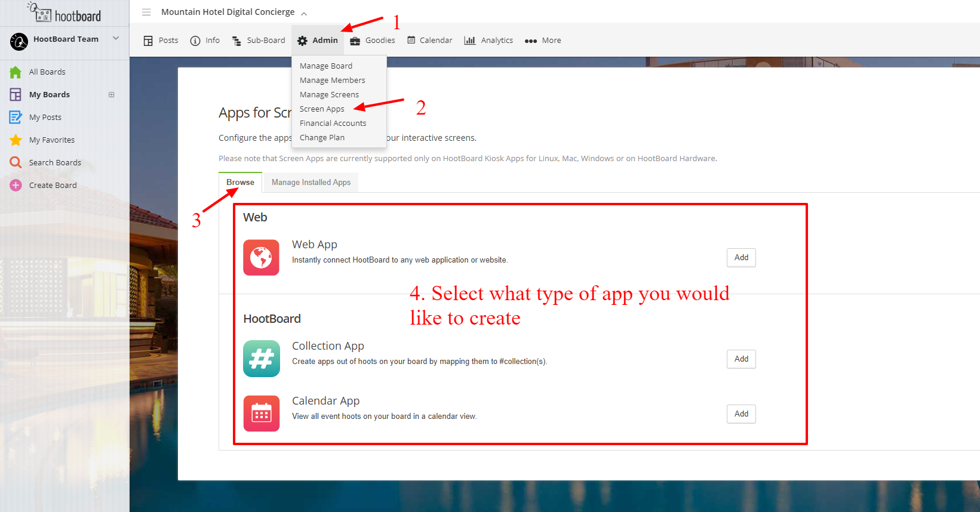The width and height of the screenshot is (980, 512).
Task: Select Manage Screens from the Admin menu
Action: click(329, 95)
